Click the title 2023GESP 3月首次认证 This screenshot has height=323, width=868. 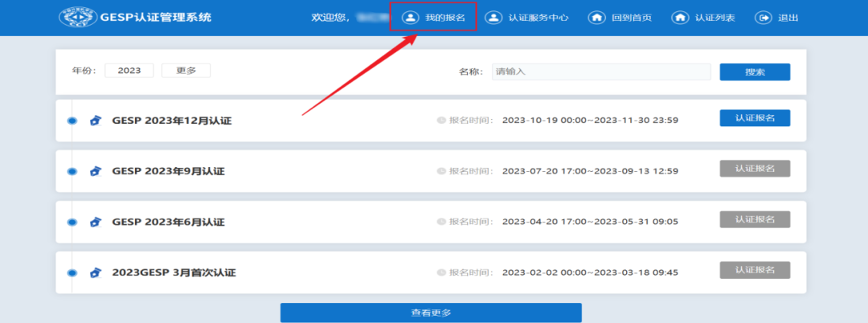point(174,272)
